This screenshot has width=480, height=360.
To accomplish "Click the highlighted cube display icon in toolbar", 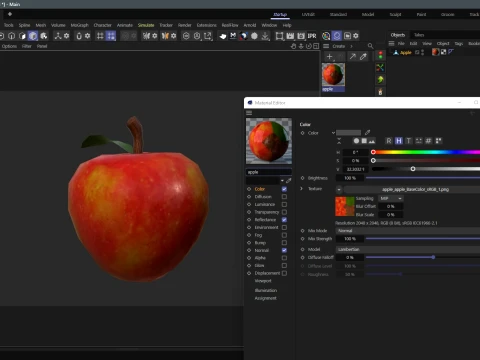I will 33,36.
